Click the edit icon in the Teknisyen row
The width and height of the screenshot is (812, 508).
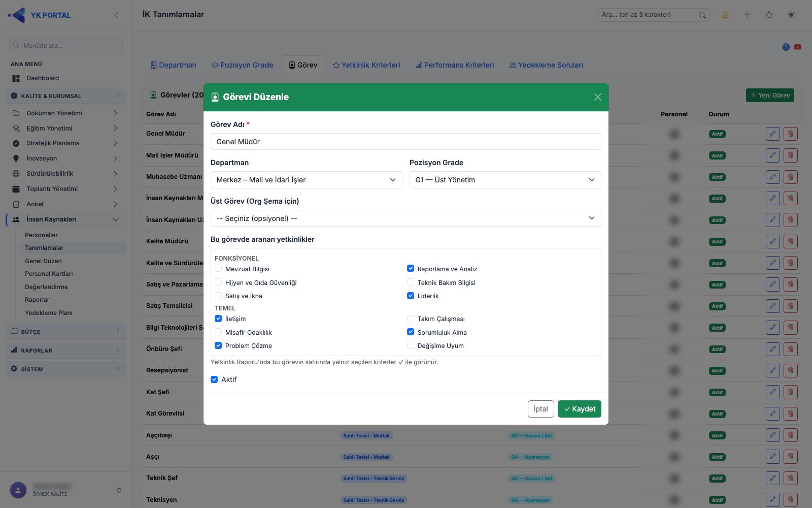(x=772, y=500)
